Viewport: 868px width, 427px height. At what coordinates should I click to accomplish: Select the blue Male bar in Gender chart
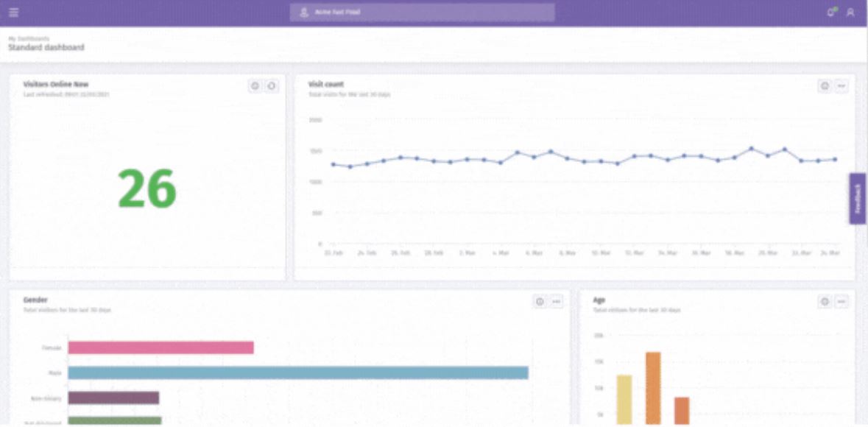tap(294, 371)
